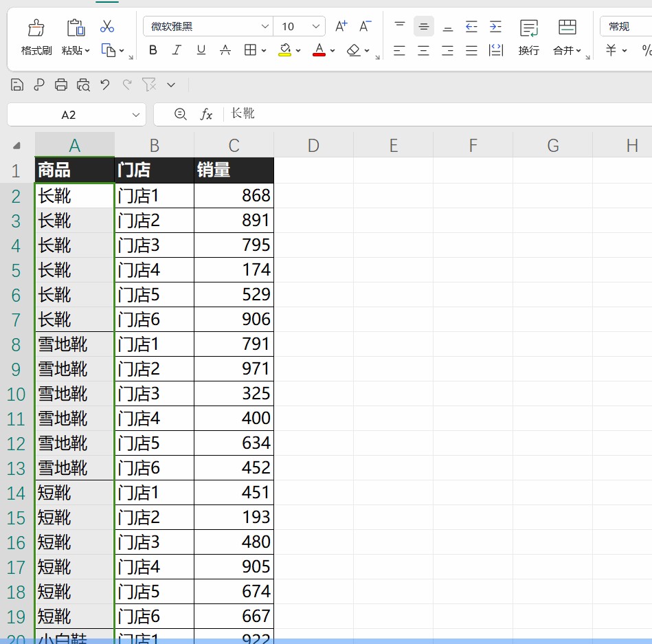Click the decrease indent icon
Viewport: 652px width, 644px height.
coord(471,27)
